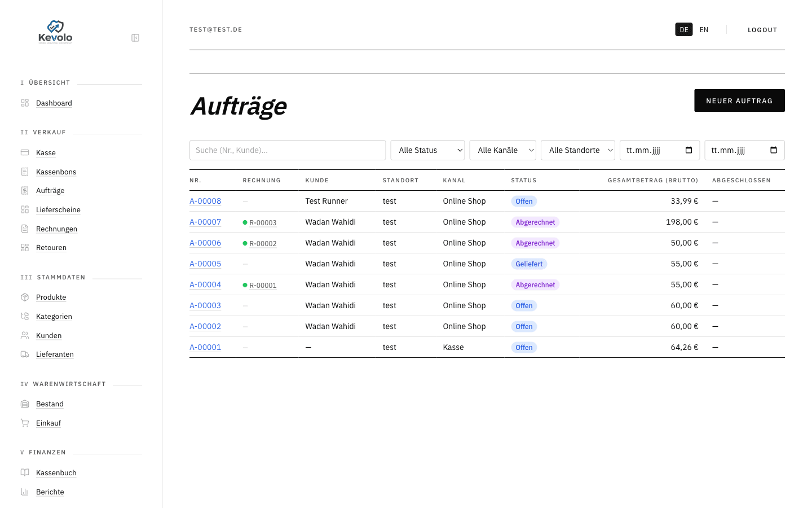Viewport: 812px width, 508px height.
Task: Go to Kategorien
Action: (54, 316)
